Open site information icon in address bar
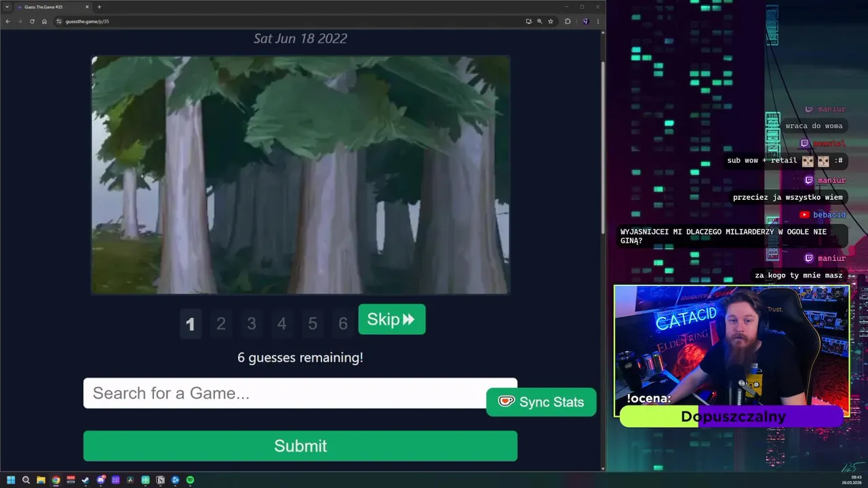This screenshot has height=488, width=868. 59,21
